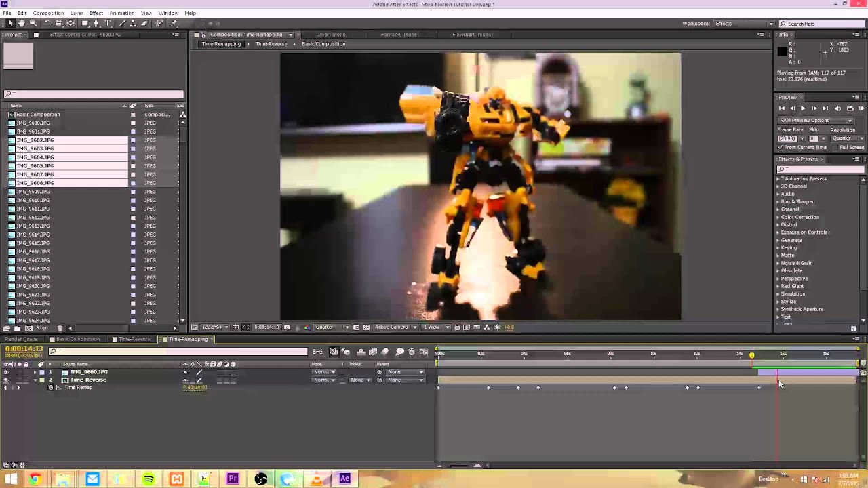
Task: Select the Brush tool
Action: (123, 23)
